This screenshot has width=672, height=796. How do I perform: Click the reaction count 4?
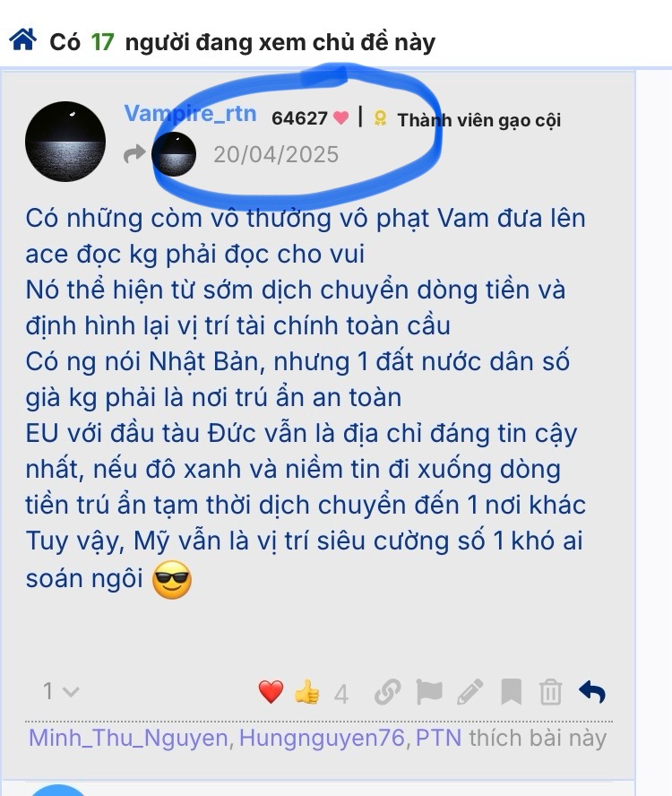click(x=341, y=694)
